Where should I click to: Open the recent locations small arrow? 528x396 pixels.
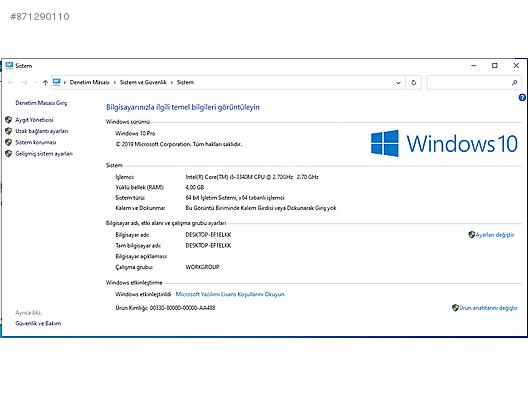coord(35,82)
